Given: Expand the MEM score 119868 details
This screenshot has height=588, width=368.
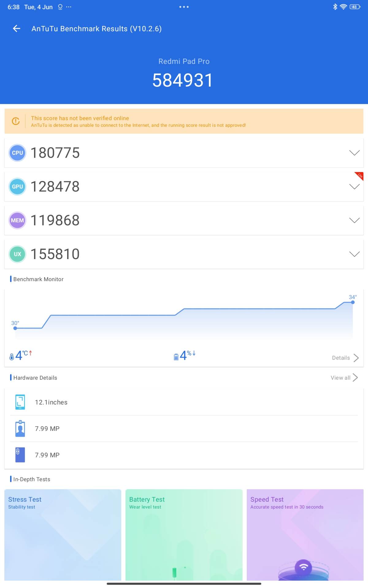Looking at the screenshot, I should (x=354, y=220).
